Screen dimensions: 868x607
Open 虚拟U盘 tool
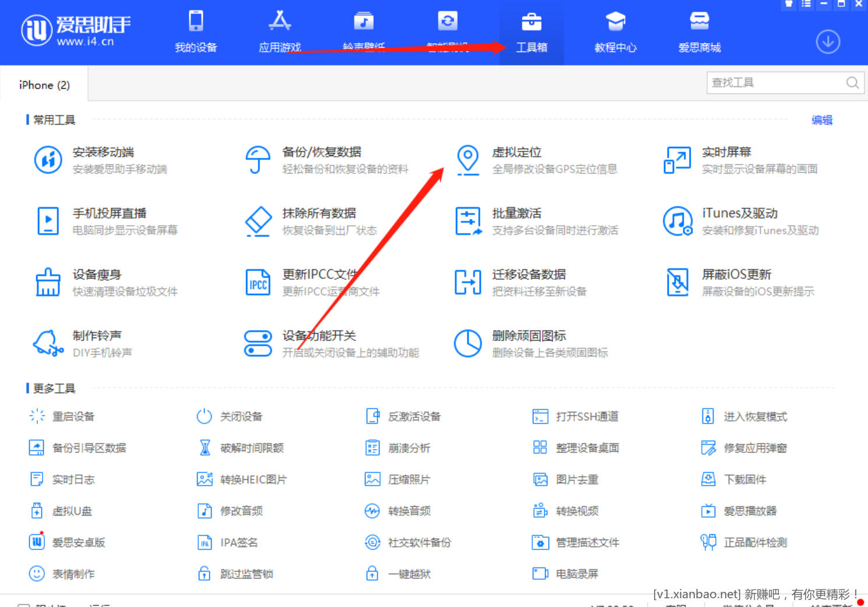point(61,511)
